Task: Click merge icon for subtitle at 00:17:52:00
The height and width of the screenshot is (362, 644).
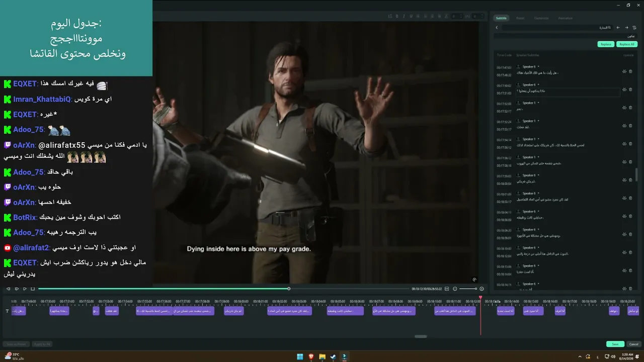Action: (624, 108)
